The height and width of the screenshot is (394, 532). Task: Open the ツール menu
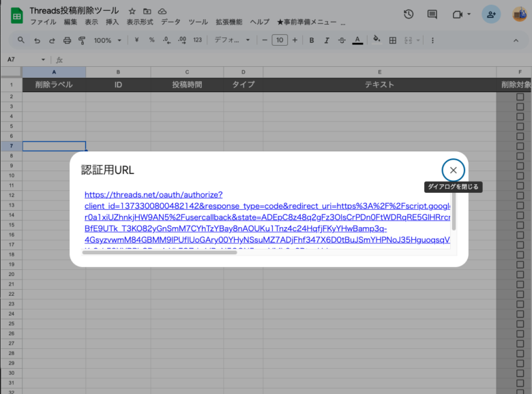[198, 22]
